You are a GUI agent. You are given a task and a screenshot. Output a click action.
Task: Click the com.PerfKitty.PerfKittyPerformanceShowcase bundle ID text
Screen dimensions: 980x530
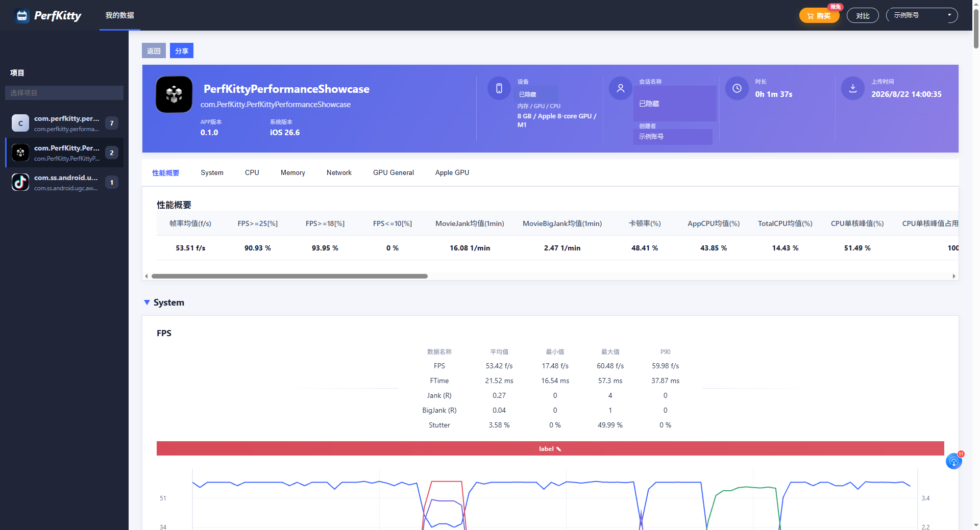click(276, 105)
